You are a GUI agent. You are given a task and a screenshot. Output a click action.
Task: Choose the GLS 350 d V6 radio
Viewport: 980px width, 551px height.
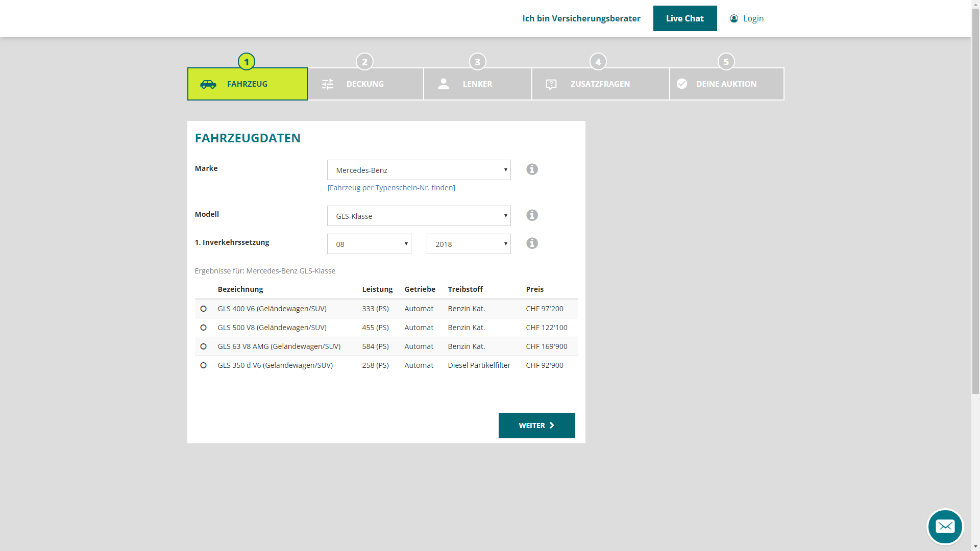point(204,365)
